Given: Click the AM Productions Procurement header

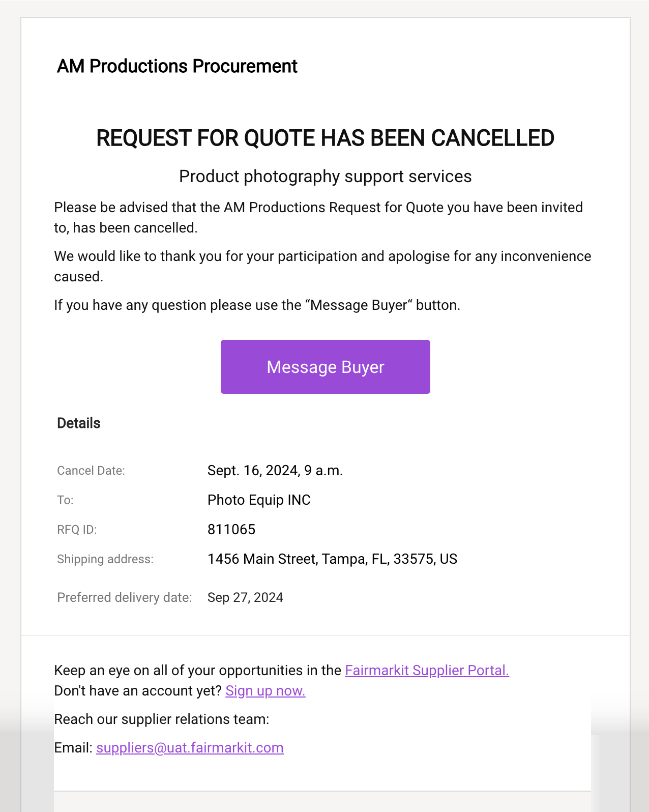Looking at the screenshot, I should [177, 66].
